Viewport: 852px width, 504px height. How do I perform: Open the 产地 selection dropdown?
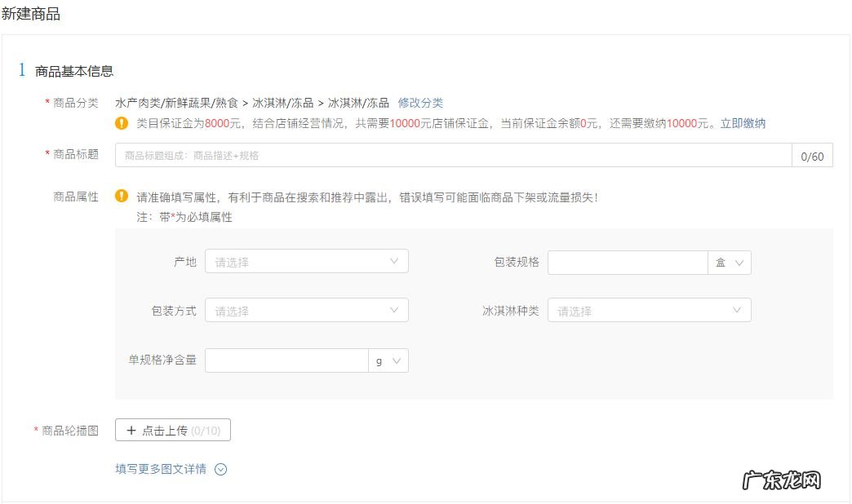pyautogui.click(x=306, y=261)
